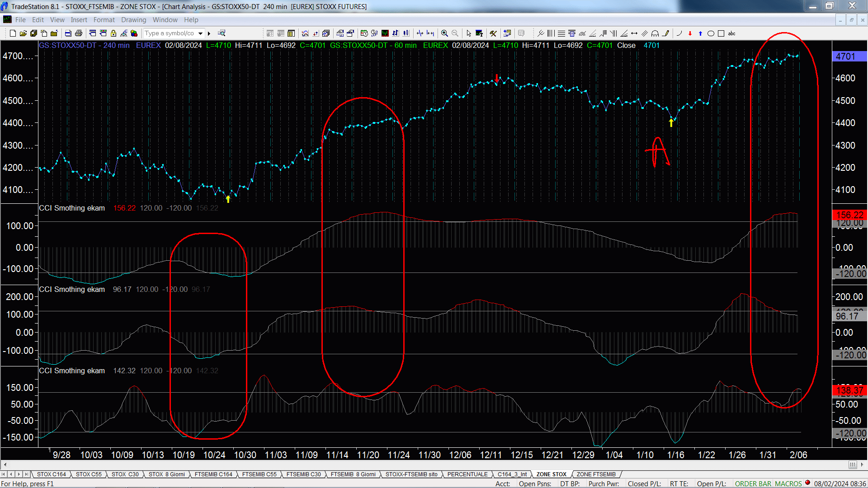Click the last workspace tab navigation arrow

[27, 474]
